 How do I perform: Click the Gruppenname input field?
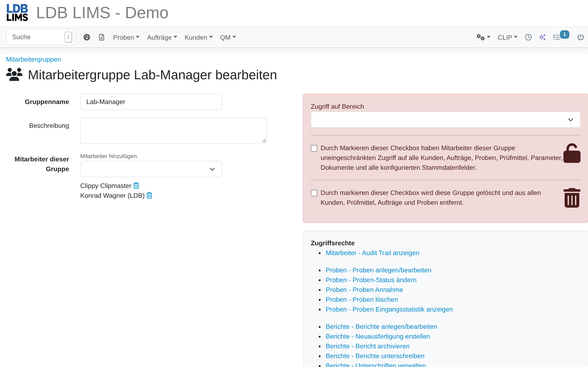151,102
